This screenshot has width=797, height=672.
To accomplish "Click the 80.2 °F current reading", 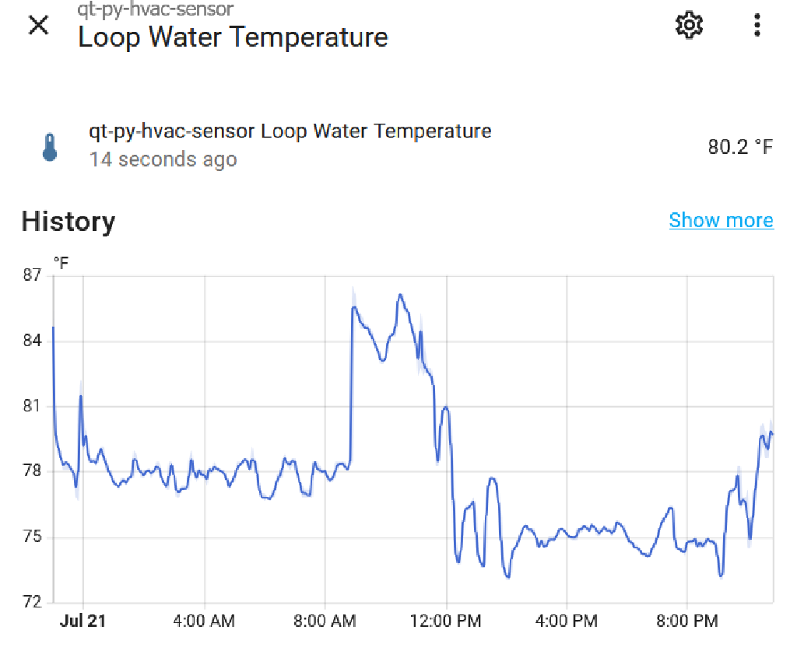I will [740, 146].
